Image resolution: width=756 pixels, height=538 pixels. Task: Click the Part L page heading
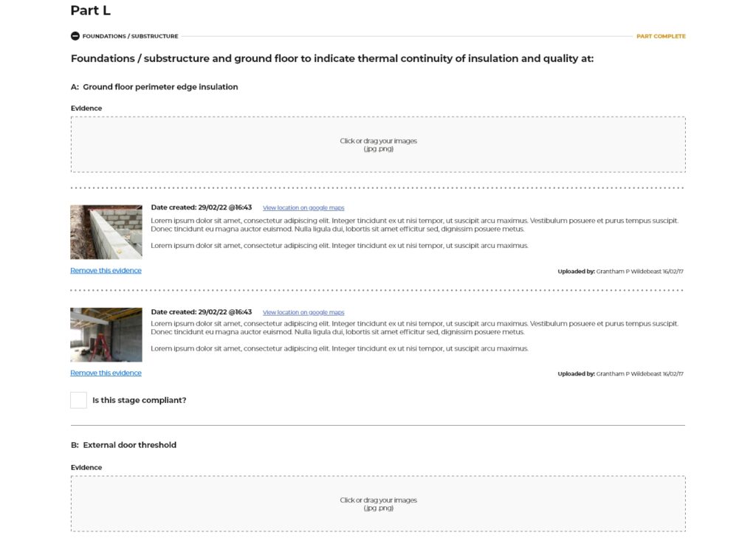coord(90,10)
